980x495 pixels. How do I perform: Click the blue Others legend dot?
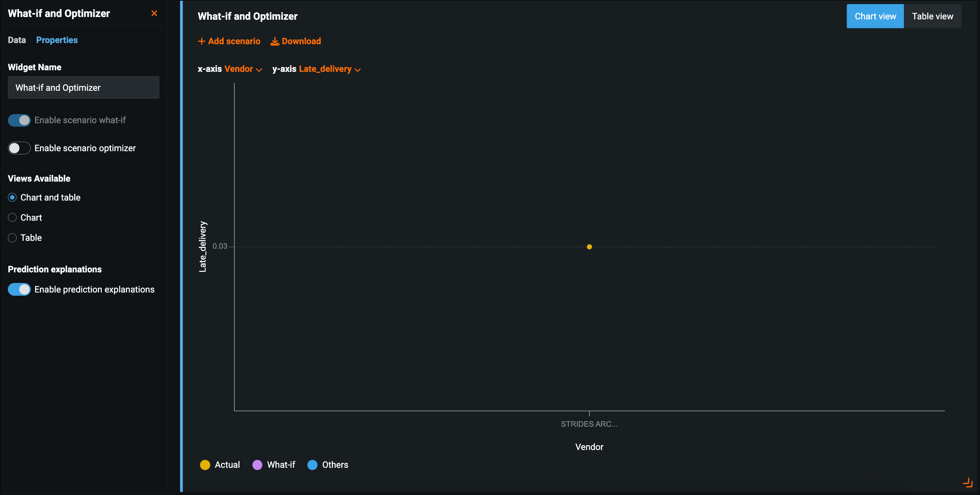[312, 465]
